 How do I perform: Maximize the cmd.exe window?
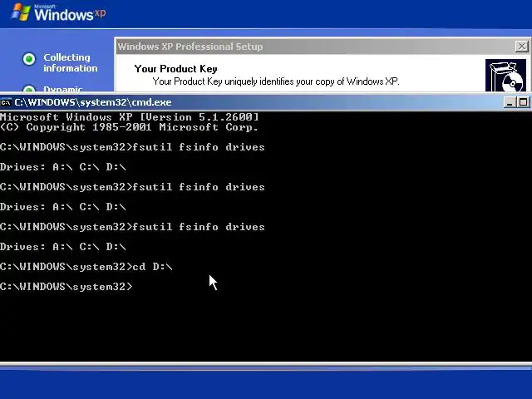click(x=523, y=102)
